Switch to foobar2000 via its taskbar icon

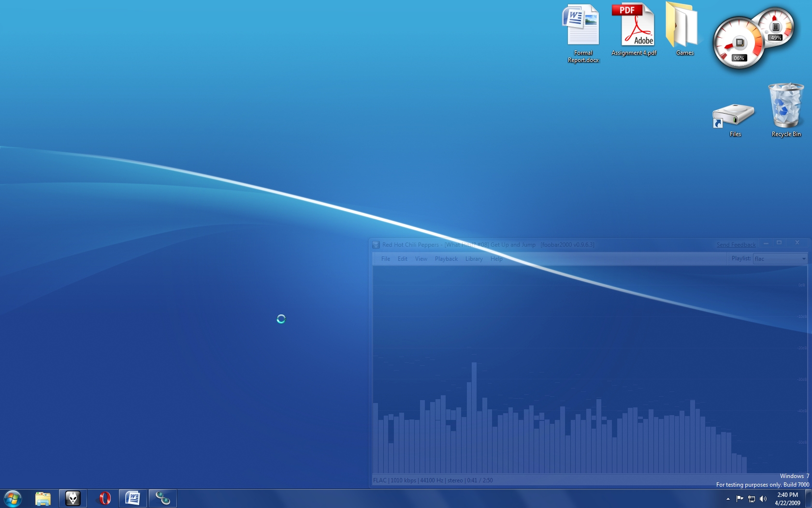72,498
